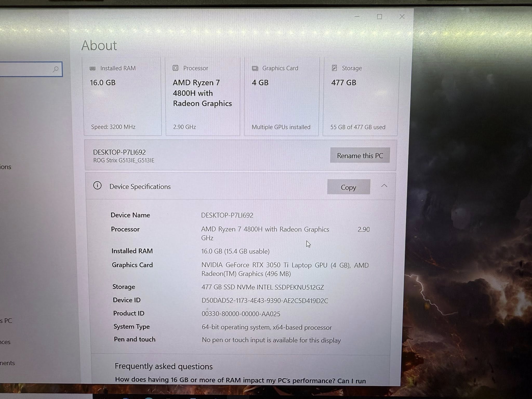Copy the device specifications
This screenshot has height=399, width=532.
point(349,187)
